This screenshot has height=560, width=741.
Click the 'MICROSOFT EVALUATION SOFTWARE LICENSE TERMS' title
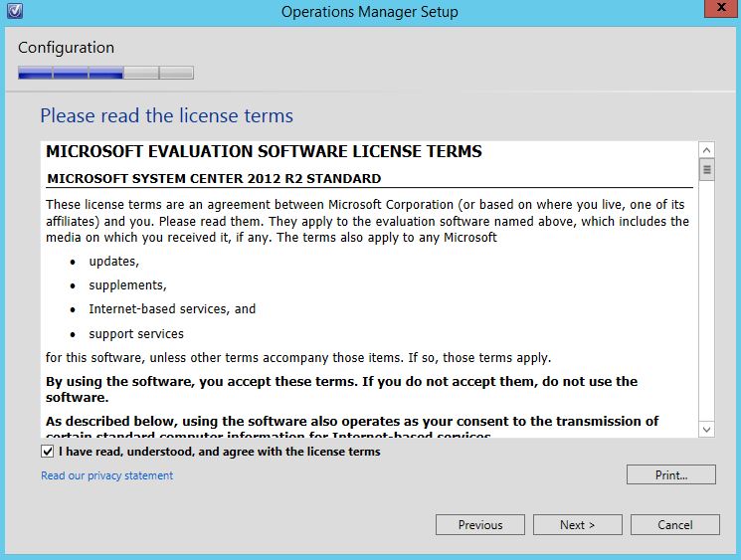[x=264, y=152]
